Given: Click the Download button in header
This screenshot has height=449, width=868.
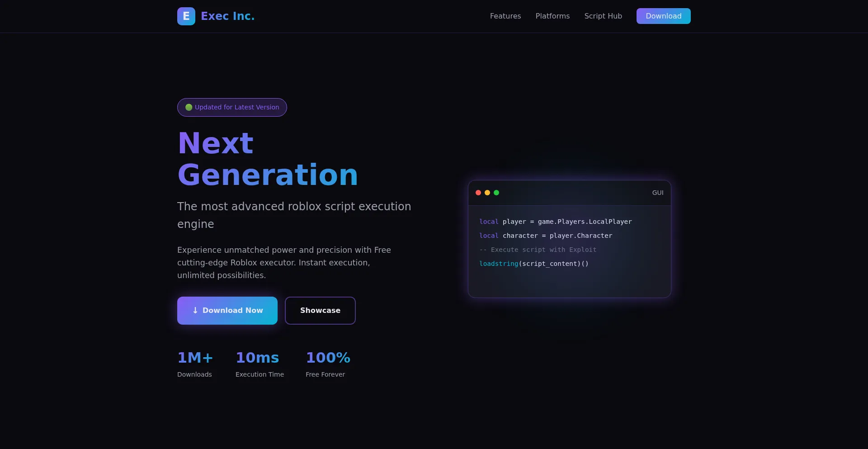Looking at the screenshot, I should tap(663, 16).
